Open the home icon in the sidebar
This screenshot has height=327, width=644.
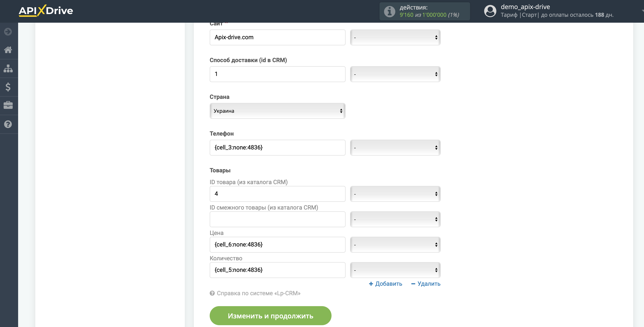pyautogui.click(x=8, y=50)
